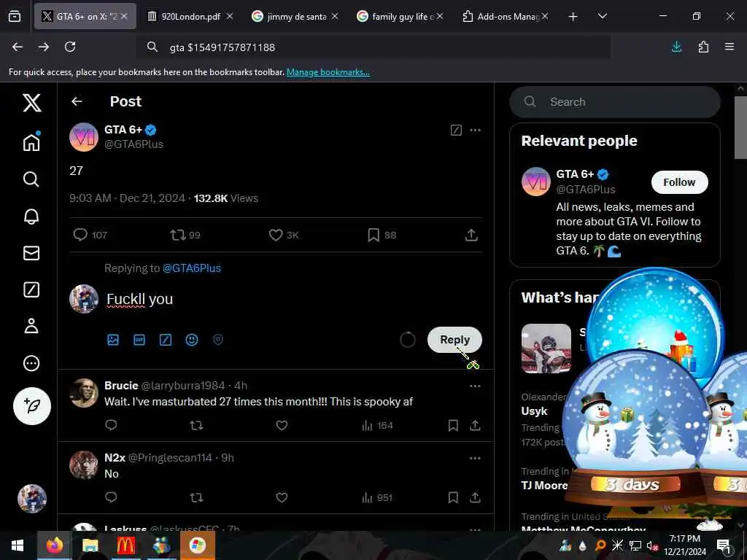747x560 pixels.
Task: Open @GTA6Plus link in Replying to
Action: pyautogui.click(x=192, y=268)
